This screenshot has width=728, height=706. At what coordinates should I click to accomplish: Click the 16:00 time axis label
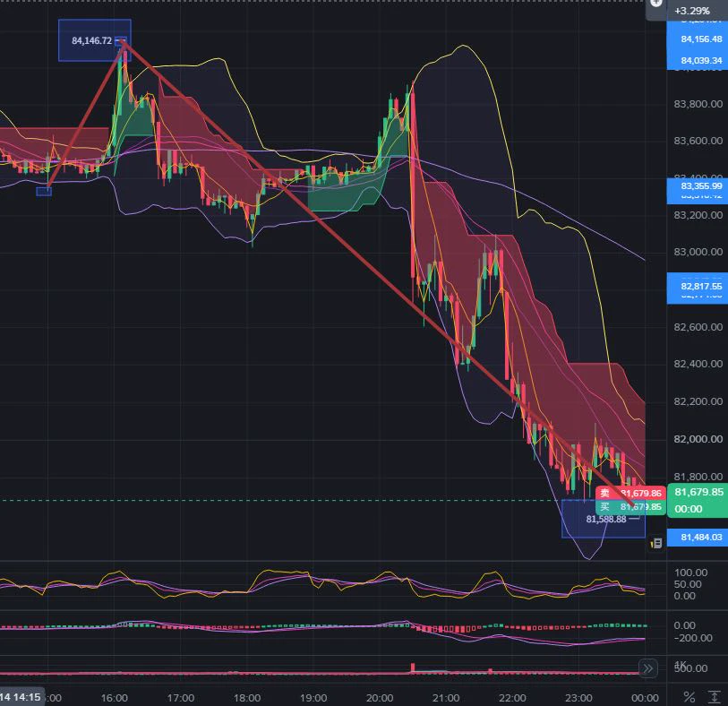click(115, 698)
